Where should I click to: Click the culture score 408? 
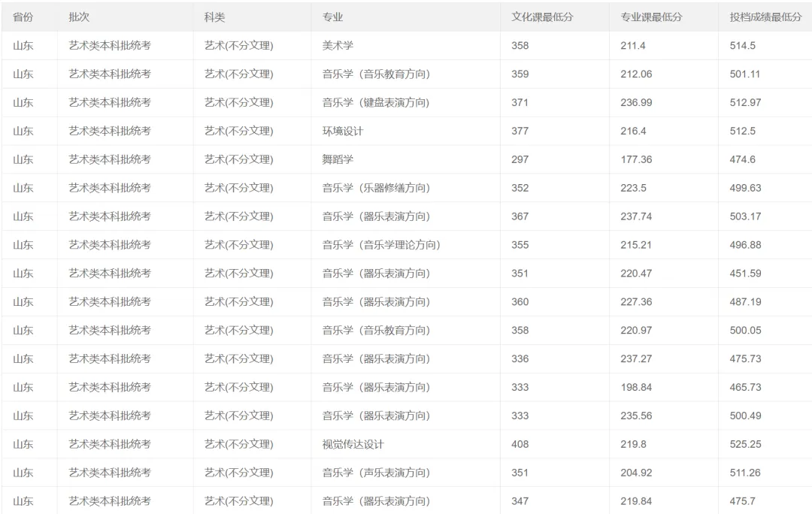click(520, 444)
